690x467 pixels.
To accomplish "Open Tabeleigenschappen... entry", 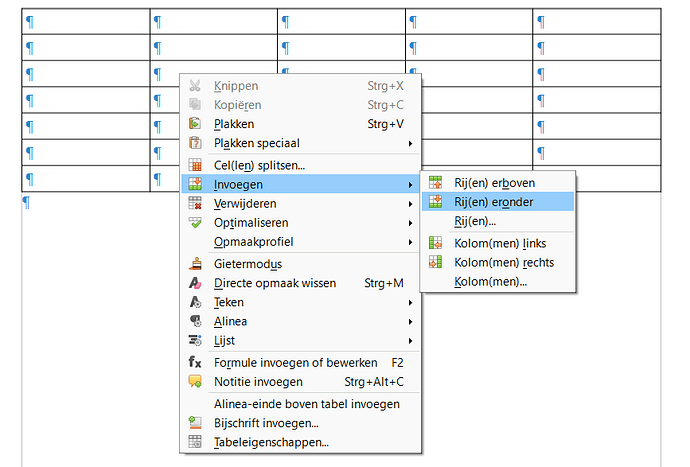I will (x=301, y=442).
